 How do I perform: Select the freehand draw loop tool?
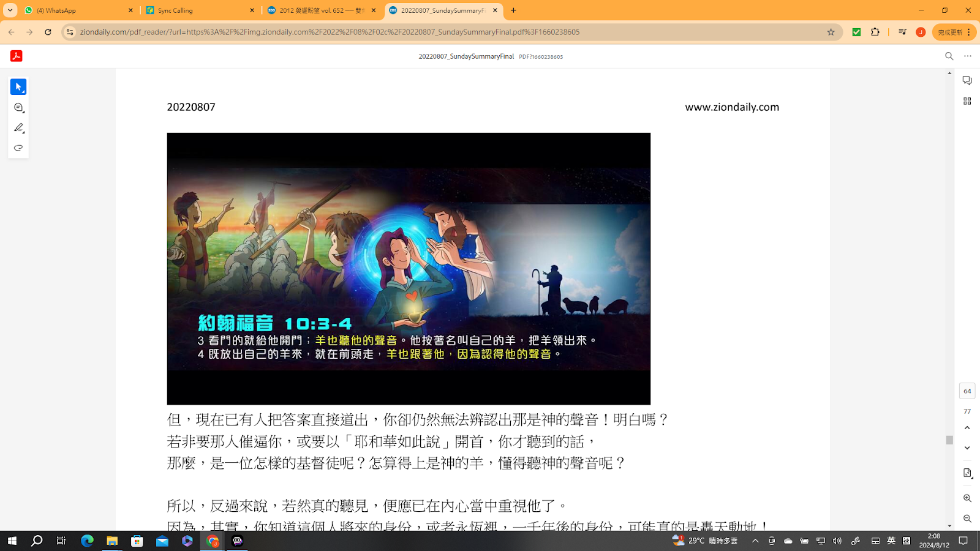pyautogui.click(x=18, y=148)
